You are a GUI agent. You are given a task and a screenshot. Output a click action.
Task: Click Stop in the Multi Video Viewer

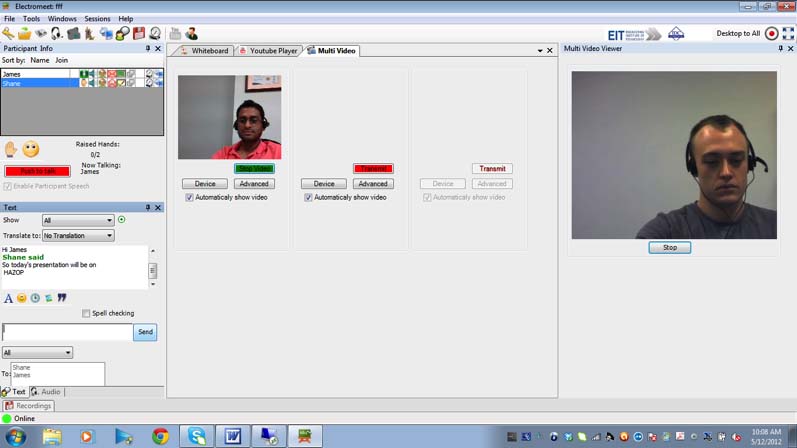click(x=669, y=248)
